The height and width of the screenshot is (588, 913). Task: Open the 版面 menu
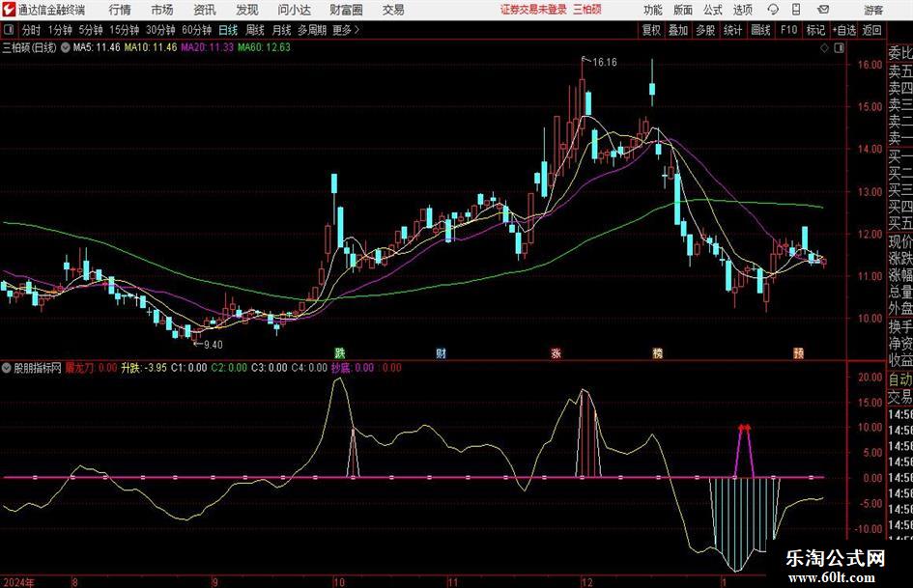(683, 10)
